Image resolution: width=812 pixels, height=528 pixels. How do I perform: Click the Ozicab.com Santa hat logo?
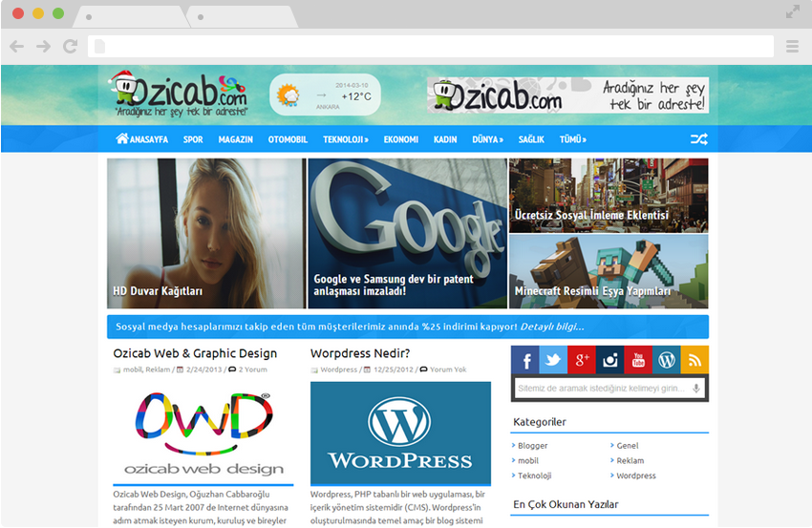click(179, 94)
